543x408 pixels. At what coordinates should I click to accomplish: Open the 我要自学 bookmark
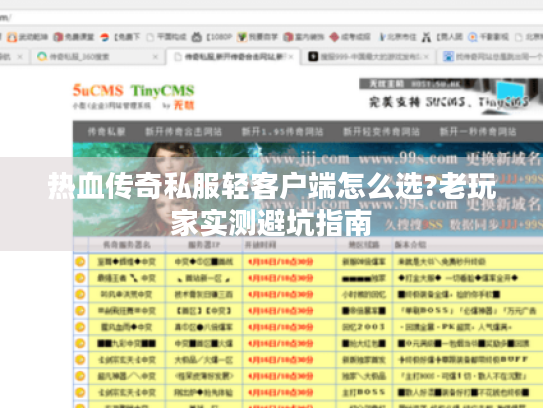click(258, 37)
